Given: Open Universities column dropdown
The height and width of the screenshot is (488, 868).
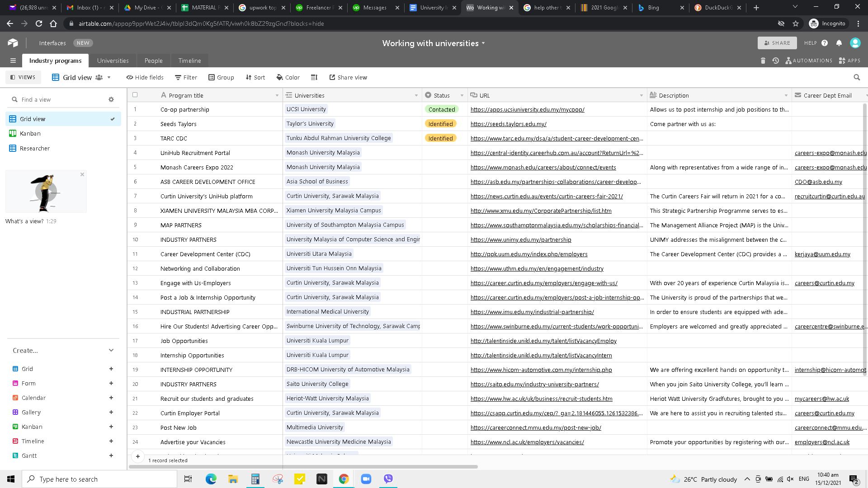Looking at the screenshot, I should click(416, 95).
